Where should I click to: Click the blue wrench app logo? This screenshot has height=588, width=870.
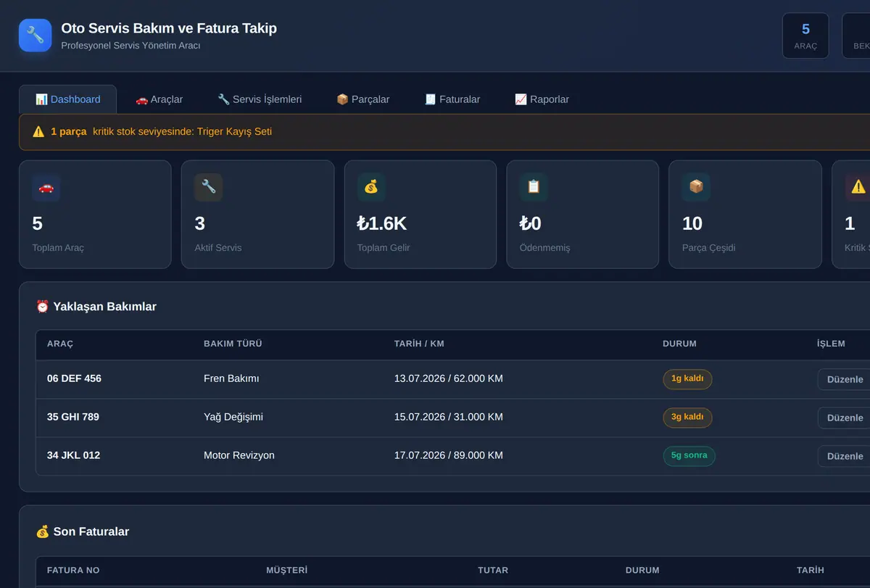point(35,35)
